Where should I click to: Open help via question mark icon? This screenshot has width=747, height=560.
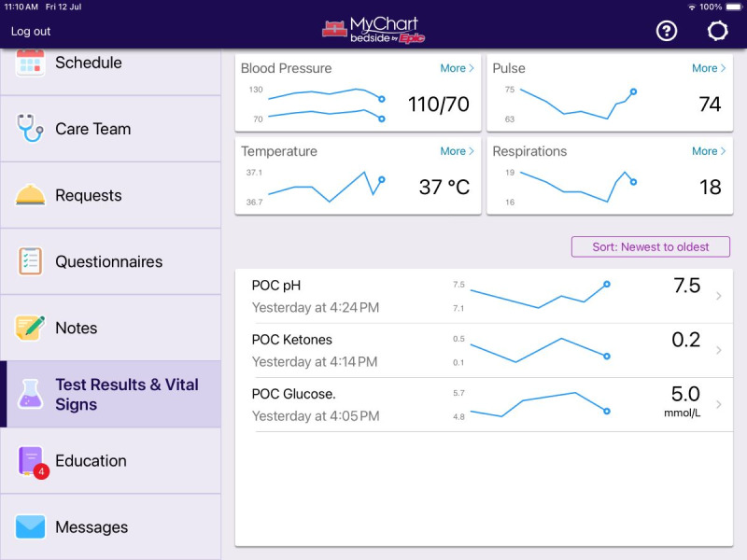point(667,32)
